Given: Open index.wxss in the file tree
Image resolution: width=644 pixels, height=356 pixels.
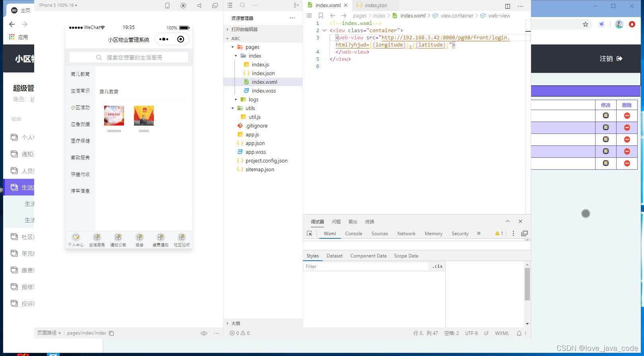Looking at the screenshot, I should click(x=264, y=91).
